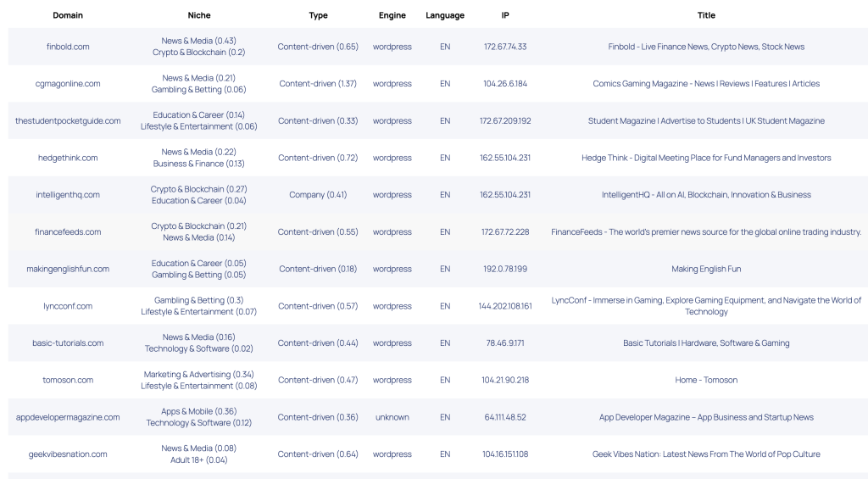Screen dimensions: 868x479
Task: Click IP address 172.67.209.192
Action: point(505,120)
